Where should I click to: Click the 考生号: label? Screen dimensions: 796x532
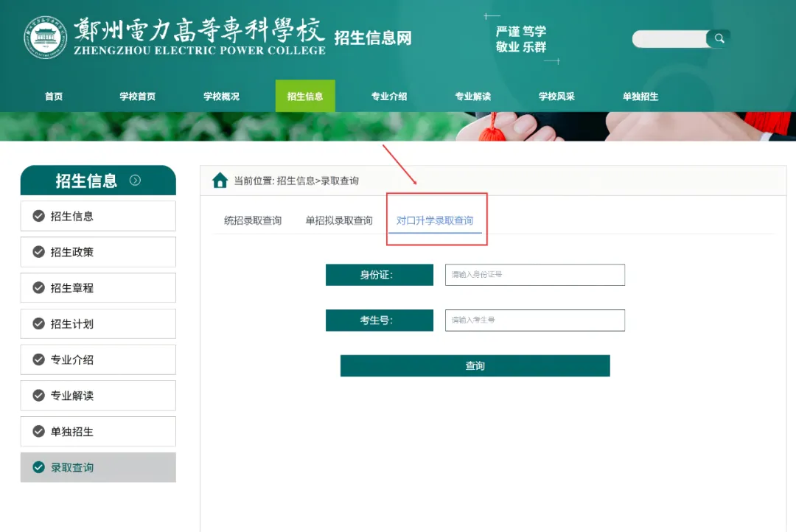pos(380,321)
